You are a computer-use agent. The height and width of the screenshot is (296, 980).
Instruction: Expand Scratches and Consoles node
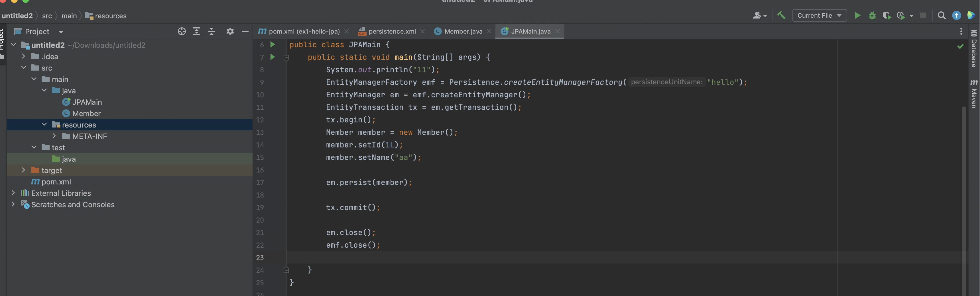tap(13, 204)
